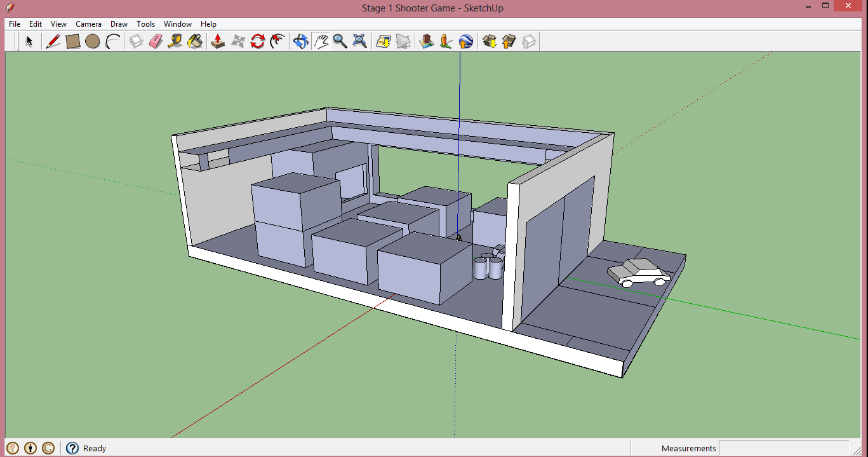This screenshot has width=868, height=457.
Task: Open the Camera menu
Action: pyautogui.click(x=88, y=24)
